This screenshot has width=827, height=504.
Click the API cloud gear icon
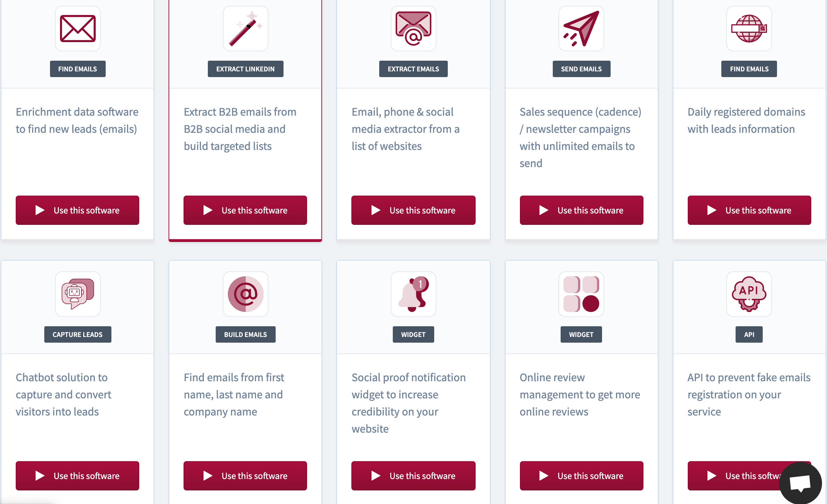tap(749, 294)
